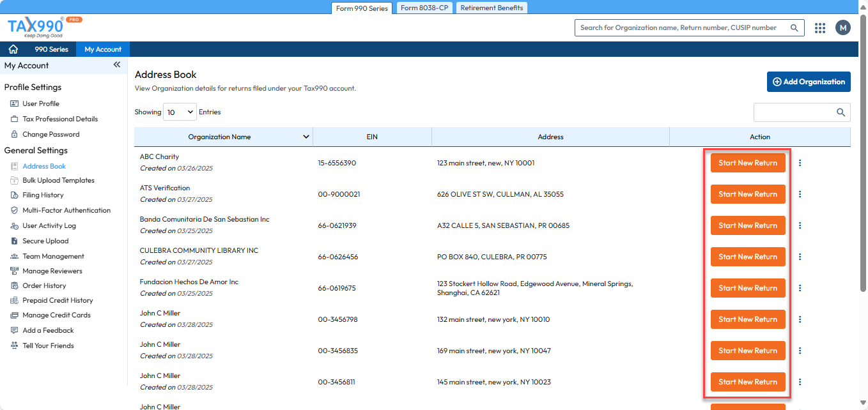
Task: Go to the Home icon
Action: (x=13, y=49)
